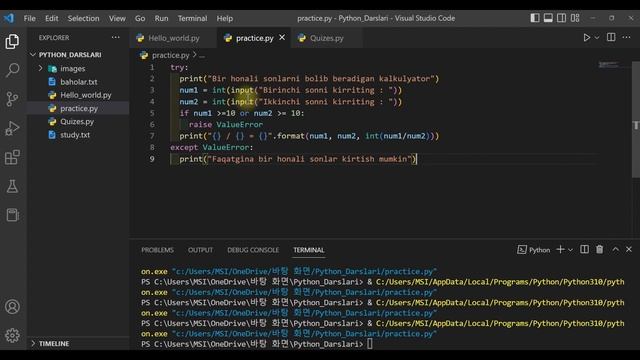
Task: Expand the images folder
Action: pyautogui.click(x=40, y=69)
